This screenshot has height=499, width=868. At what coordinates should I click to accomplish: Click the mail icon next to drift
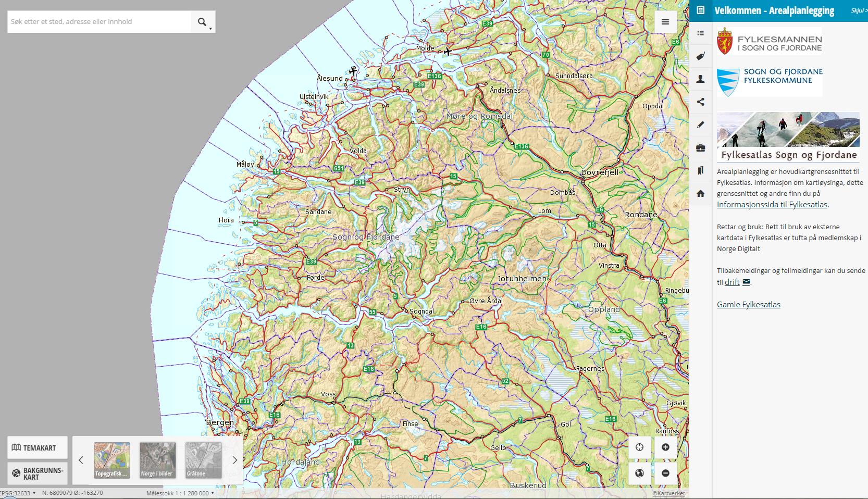coord(746,282)
